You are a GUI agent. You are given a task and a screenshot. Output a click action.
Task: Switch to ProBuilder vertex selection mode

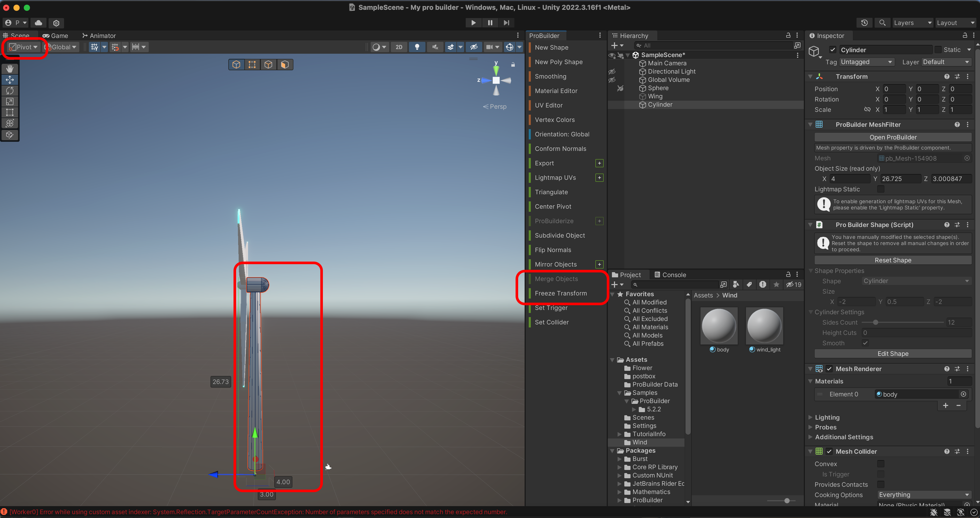[x=252, y=65]
